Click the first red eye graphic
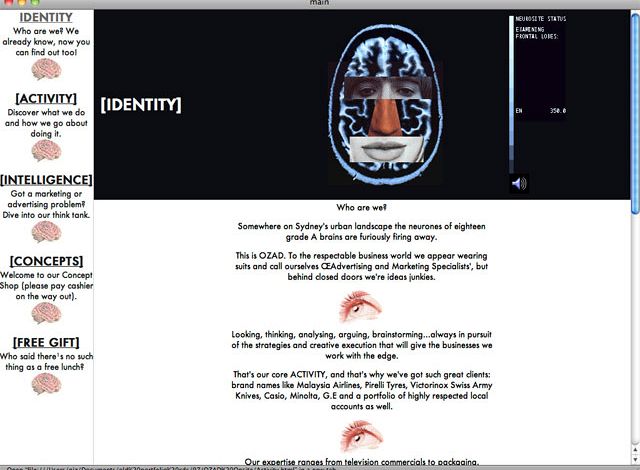640x470 pixels. pyautogui.click(x=360, y=306)
